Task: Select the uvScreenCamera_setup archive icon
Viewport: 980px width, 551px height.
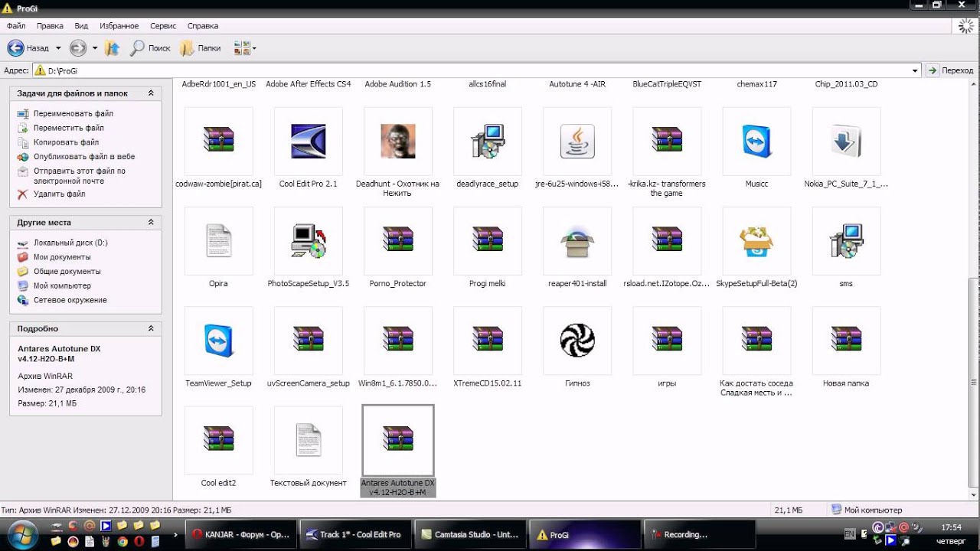Action: coord(309,341)
